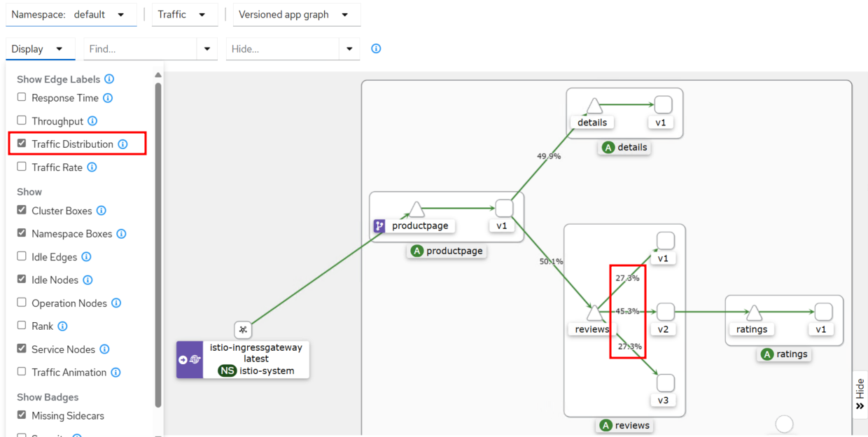Select the ratings v1 workload node
Image resolution: width=868 pixels, height=437 pixels.
click(823, 312)
